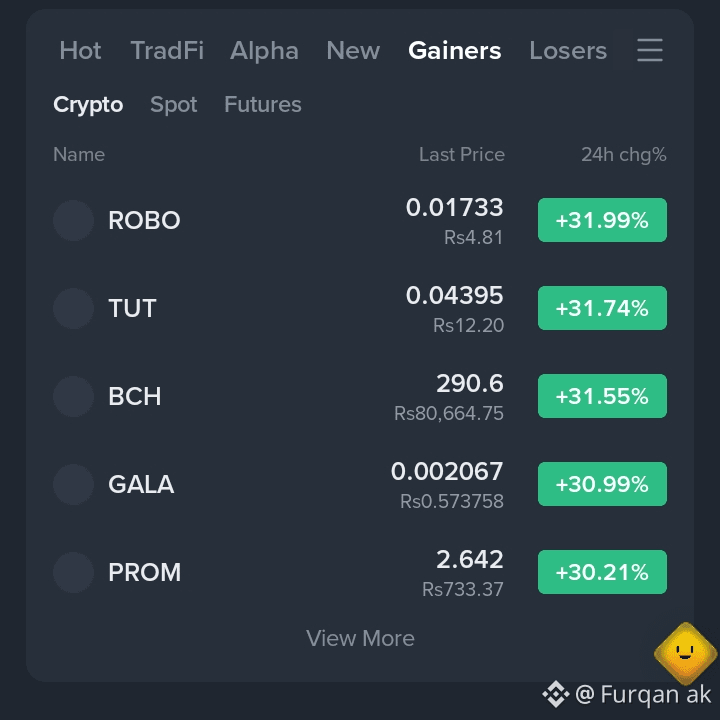Screen dimensions: 720x720
Task: Select the Futures filter
Action: coord(263,104)
